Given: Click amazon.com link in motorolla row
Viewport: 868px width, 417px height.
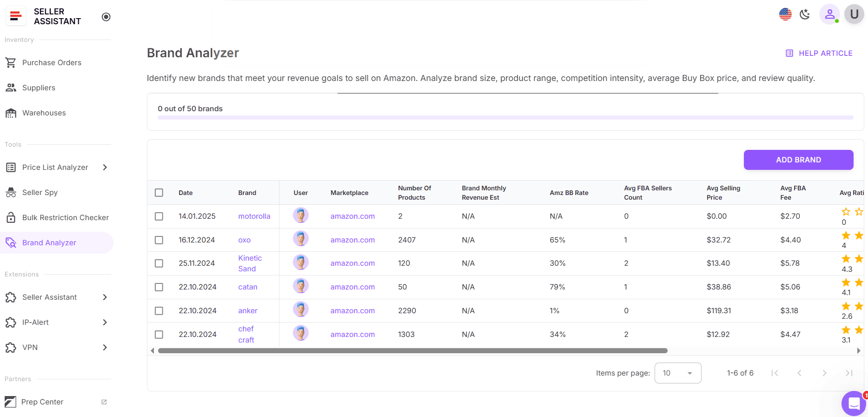Looking at the screenshot, I should [x=352, y=216].
